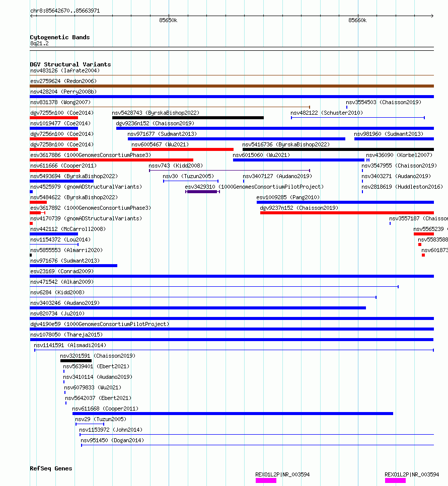448x486 pixels.
Task: Select the red dgv9237n152 (Chaisson2019) bar
Action: [x=347, y=213]
